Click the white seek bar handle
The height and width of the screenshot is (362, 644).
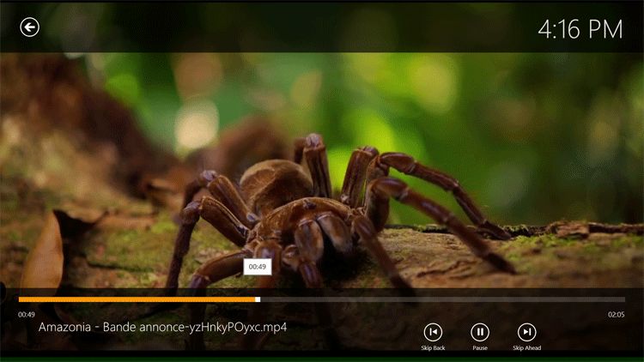pyautogui.click(x=258, y=299)
